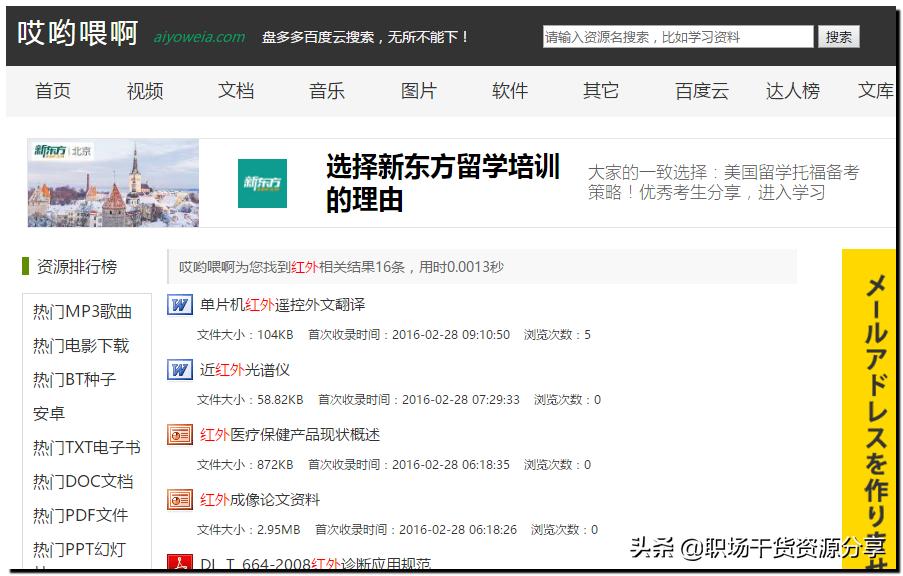The height and width of the screenshot is (576, 903).
Task: Open the 热门TXT电子书 sidebar link
Action: (86, 448)
